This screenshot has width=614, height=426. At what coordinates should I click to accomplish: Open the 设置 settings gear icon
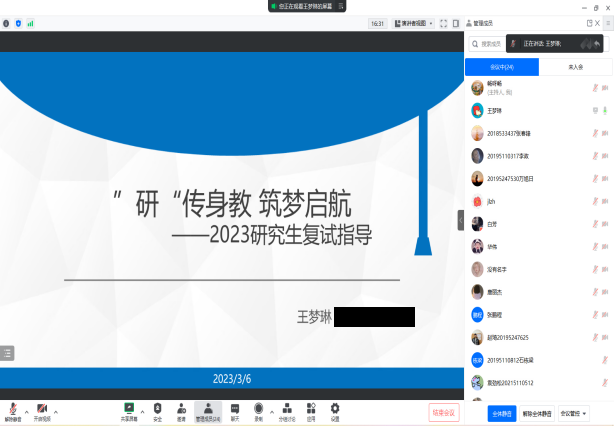coord(335,408)
